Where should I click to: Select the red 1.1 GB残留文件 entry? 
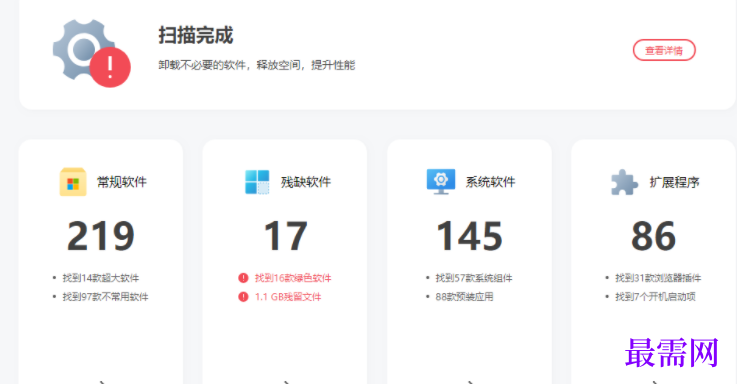[288, 297]
